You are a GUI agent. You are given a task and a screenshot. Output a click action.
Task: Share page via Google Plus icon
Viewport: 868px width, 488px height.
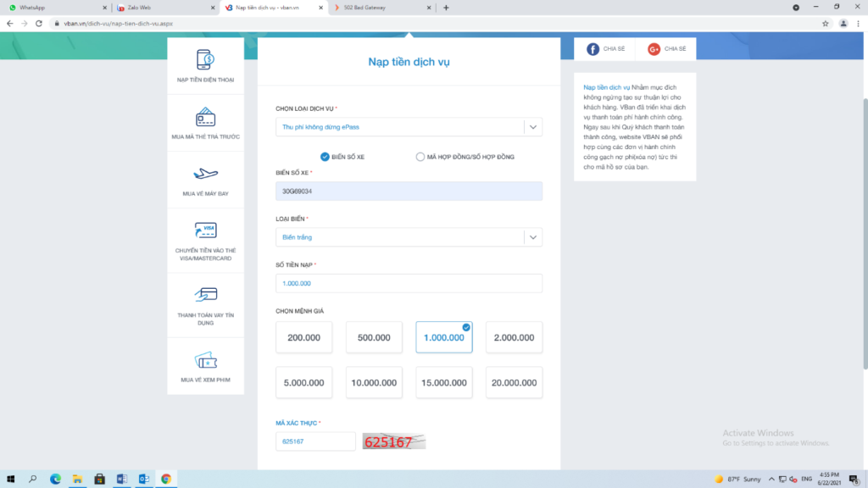(654, 49)
